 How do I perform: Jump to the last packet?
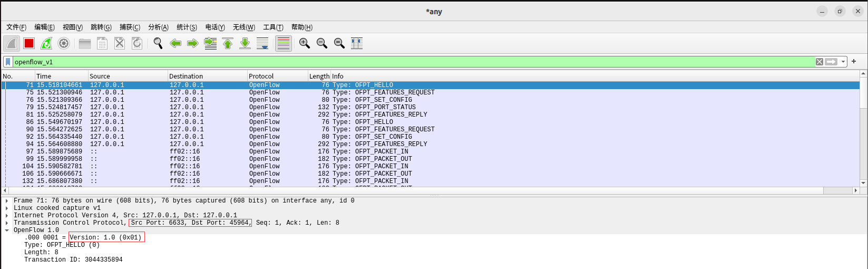[245, 43]
